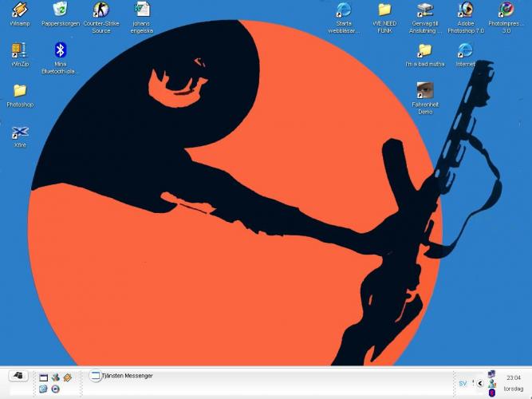Image resolution: width=532 pixels, height=399 pixels.
Task: Open the WinZip shortcut
Action: click(20, 50)
